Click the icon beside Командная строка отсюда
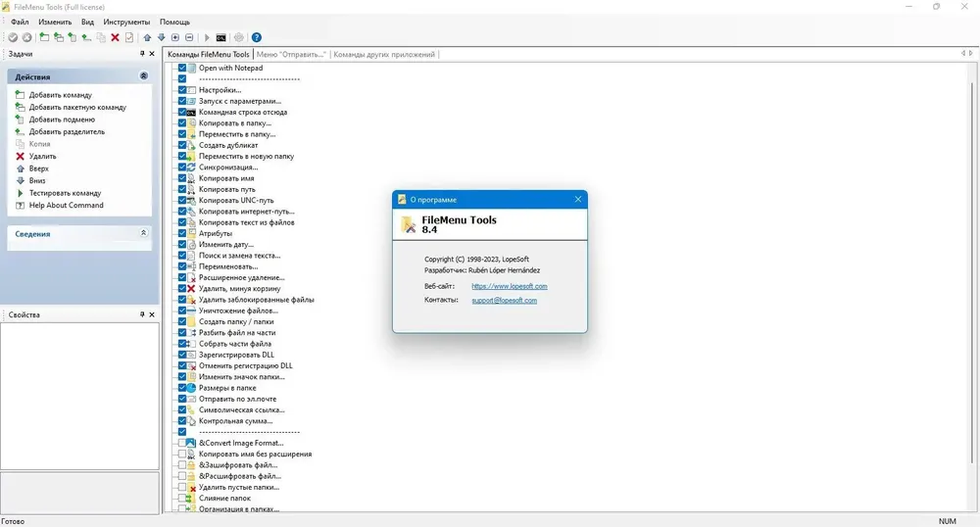The height and width of the screenshot is (527, 980). [191, 113]
